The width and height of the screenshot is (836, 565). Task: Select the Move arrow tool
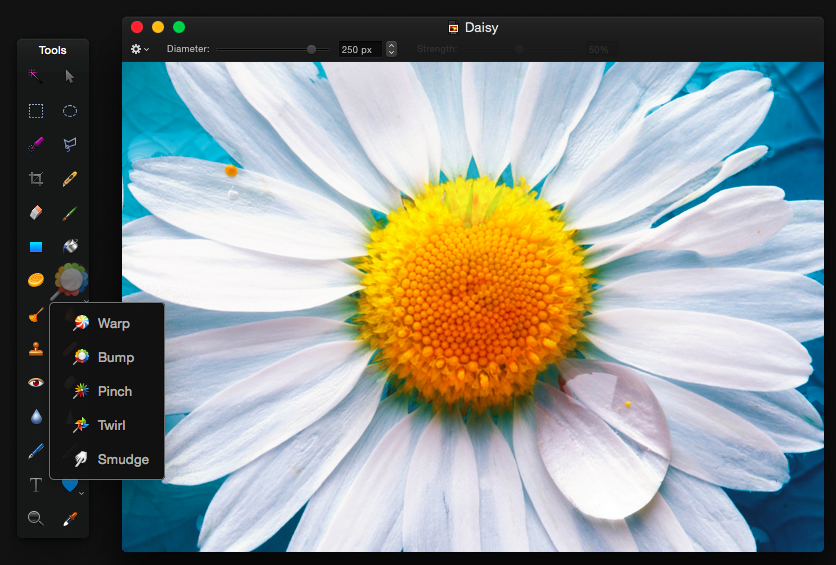point(70,76)
